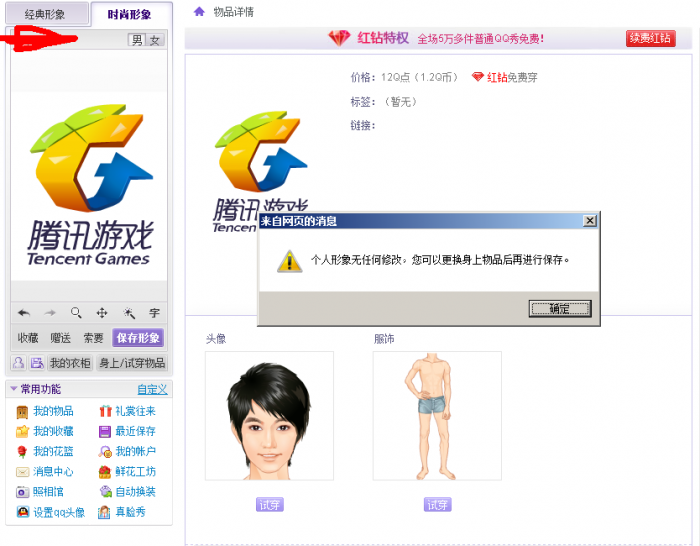The width and height of the screenshot is (700, 546).
Task: Click the 续费红钻 button
Action: [x=650, y=38]
